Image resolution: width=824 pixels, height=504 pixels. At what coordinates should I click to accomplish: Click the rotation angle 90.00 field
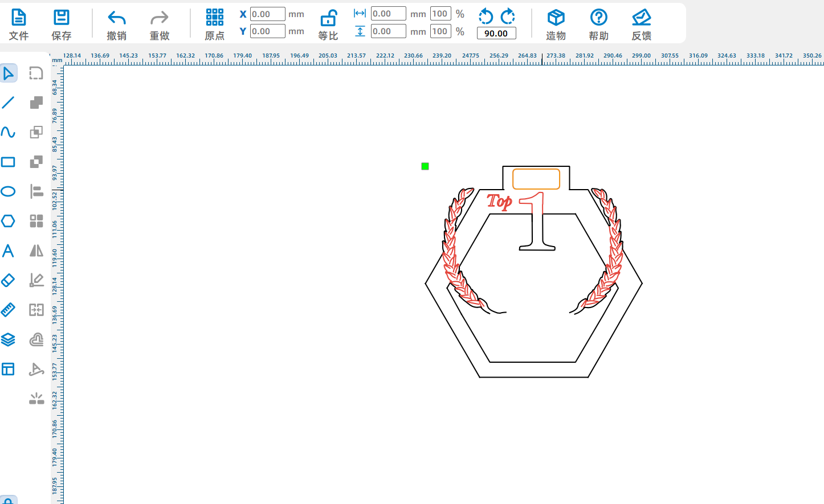tap(496, 34)
